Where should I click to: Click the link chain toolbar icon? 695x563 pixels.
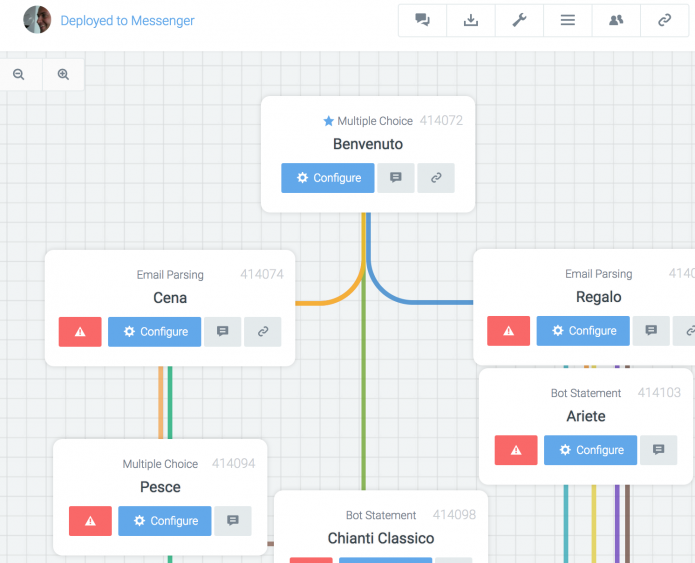[664, 20]
